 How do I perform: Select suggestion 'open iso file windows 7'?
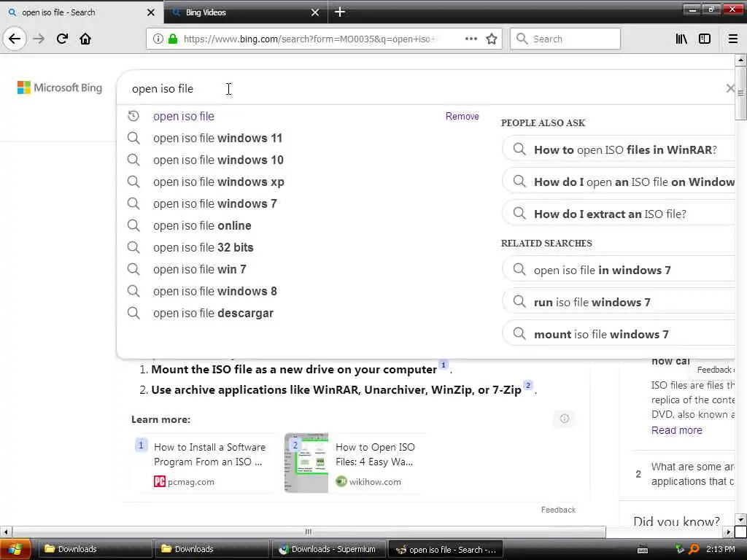click(x=215, y=204)
